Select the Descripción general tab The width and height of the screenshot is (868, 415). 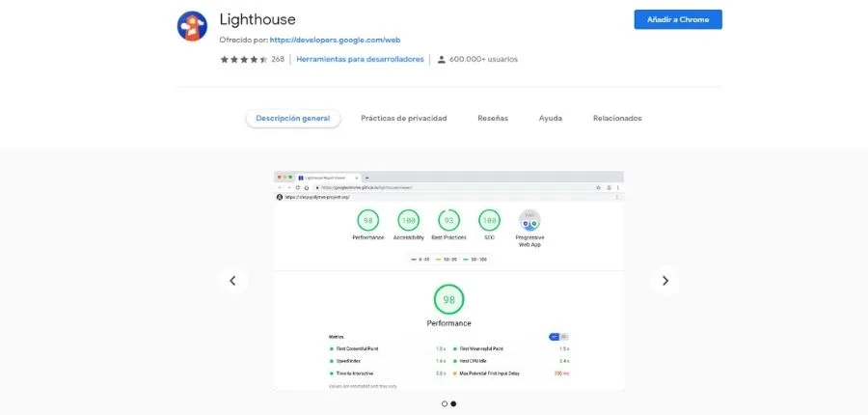(293, 118)
